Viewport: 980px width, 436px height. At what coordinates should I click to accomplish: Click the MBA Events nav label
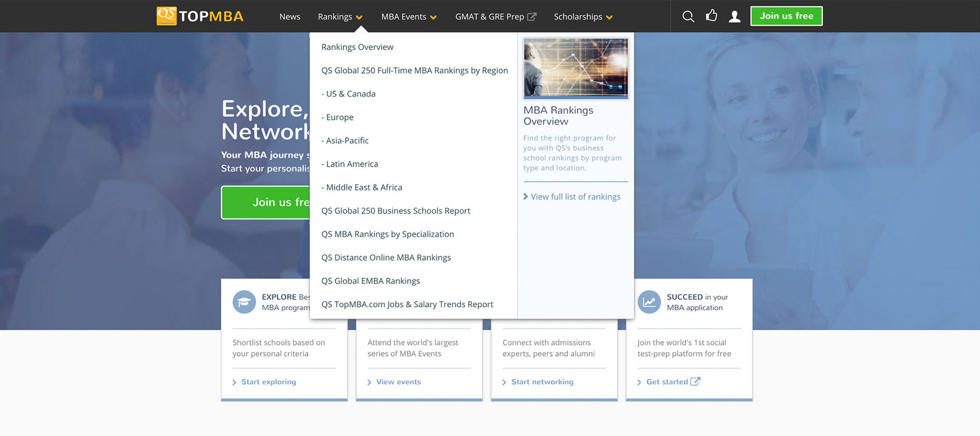pos(404,16)
